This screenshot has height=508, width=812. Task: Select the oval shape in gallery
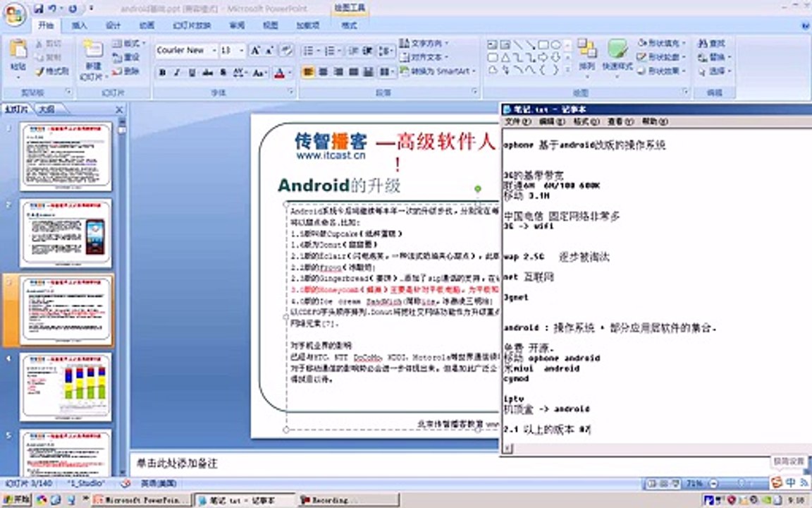[556, 44]
